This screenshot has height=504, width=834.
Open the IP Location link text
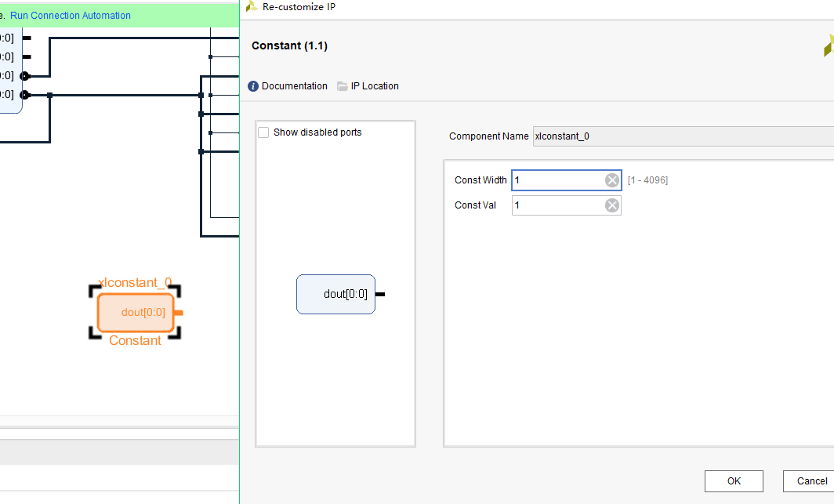(x=375, y=86)
